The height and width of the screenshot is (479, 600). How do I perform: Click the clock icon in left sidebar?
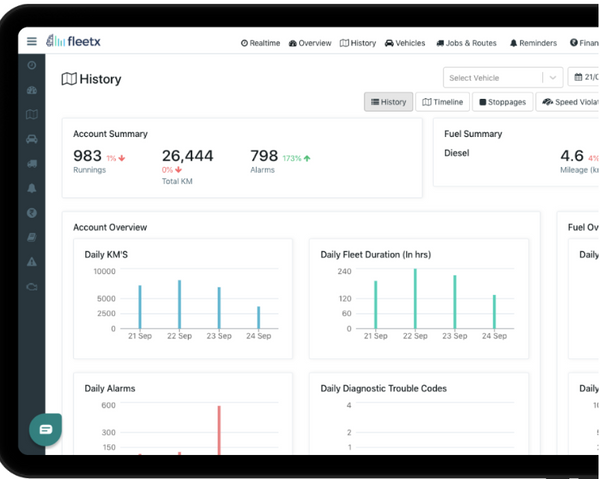point(32,65)
